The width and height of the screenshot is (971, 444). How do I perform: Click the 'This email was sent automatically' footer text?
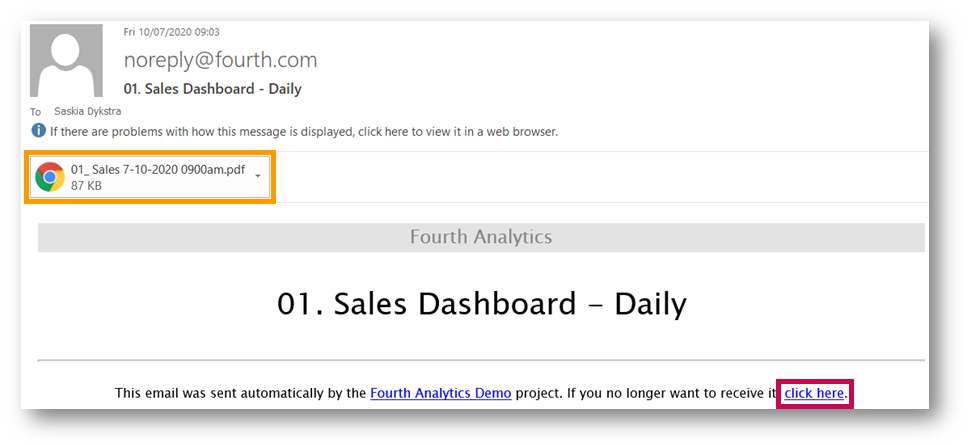[x=240, y=393]
